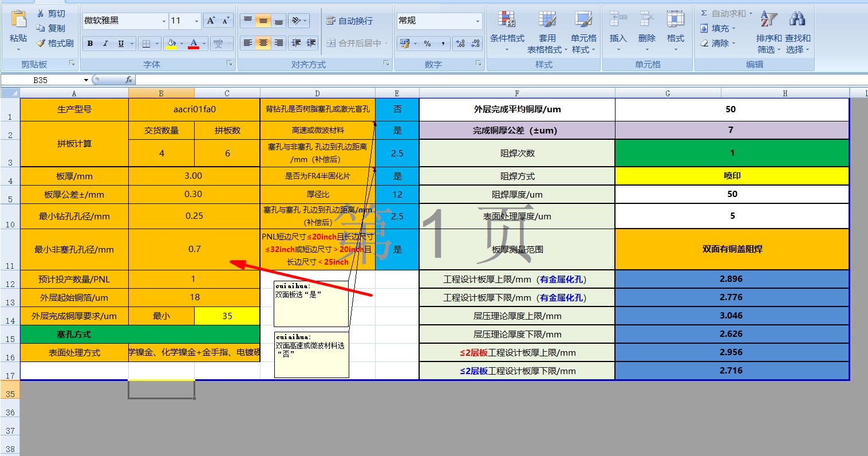This screenshot has width=868, height=456.
Task: Apply the percent style
Action: 427,44
